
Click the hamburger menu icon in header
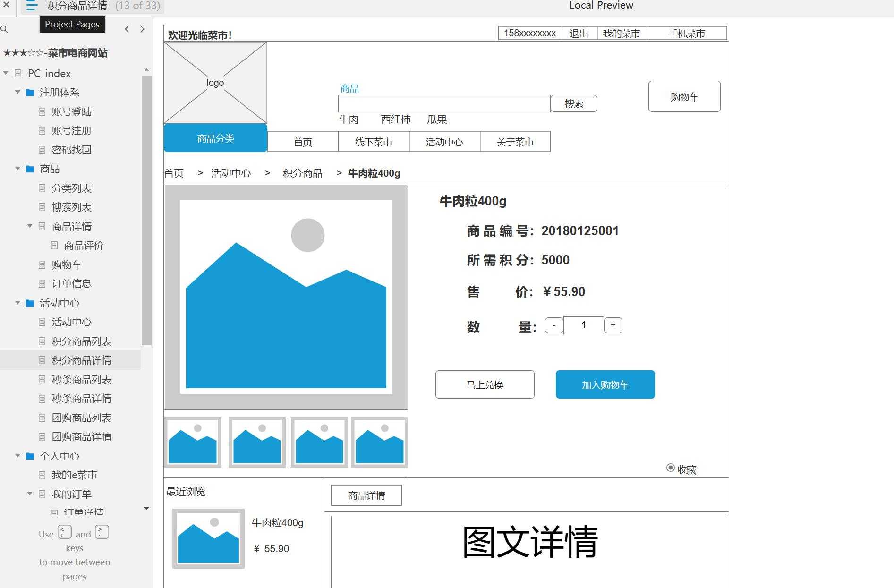click(32, 6)
